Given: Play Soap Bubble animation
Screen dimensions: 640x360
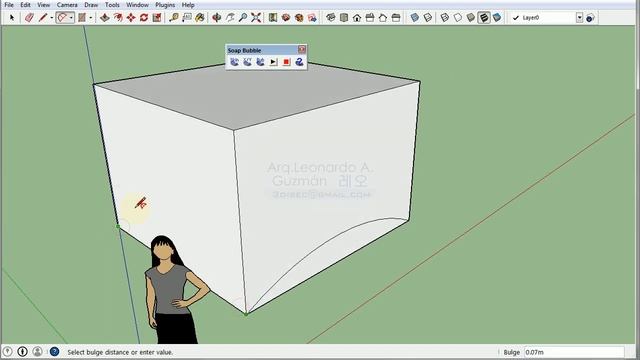Looking at the screenshot, I should [x=273, y=62].
